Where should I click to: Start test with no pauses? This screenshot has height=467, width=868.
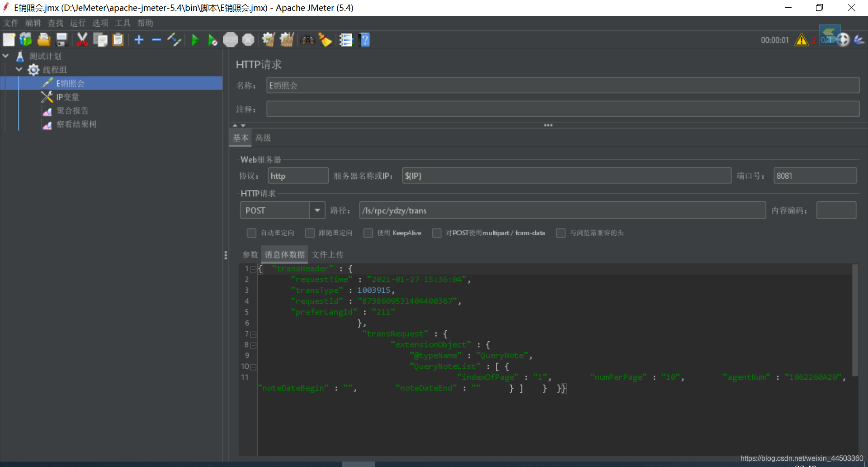pyautogui.click(x=212, y=40)
